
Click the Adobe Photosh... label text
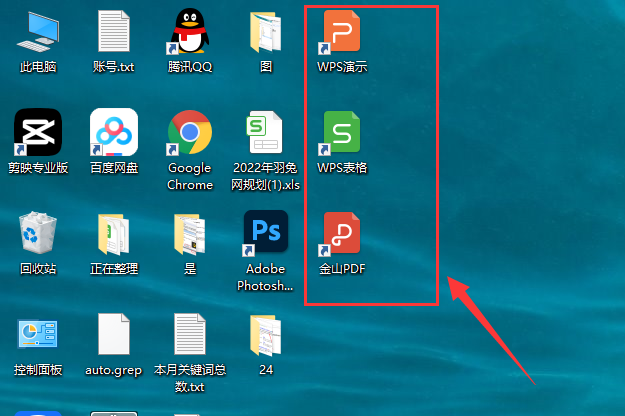tap(265, 277)
